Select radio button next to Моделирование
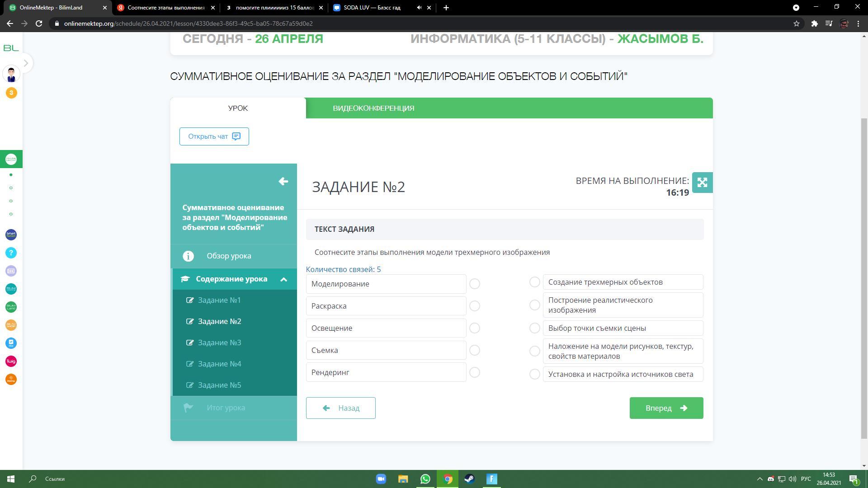This screenshot has height=488, width=868. [x=474, y=284]
